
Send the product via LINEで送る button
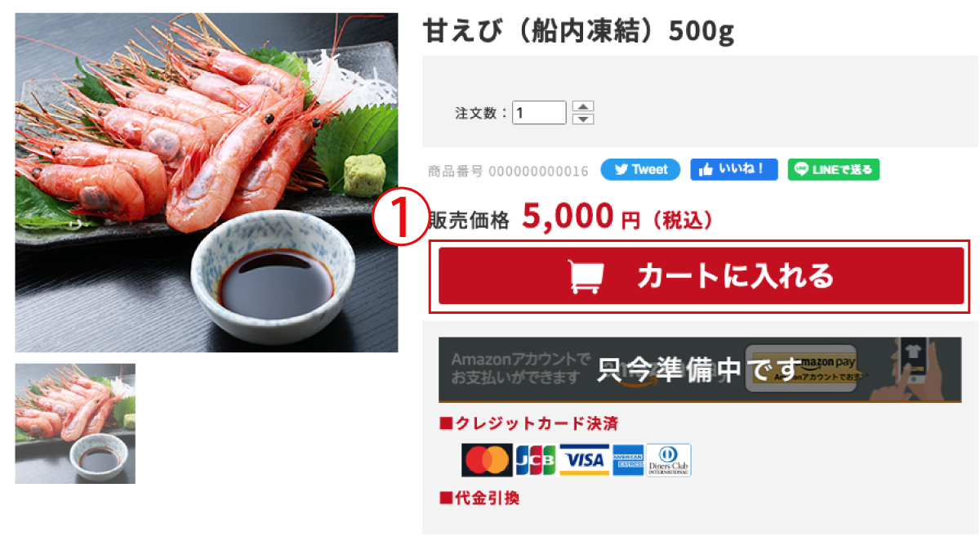pos(834,170)
